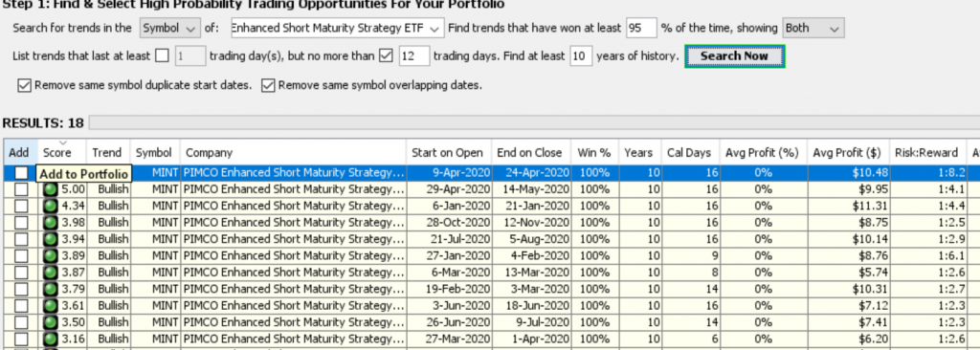Screen dimensions: 980x350
Task: Select the avg profit $7.41 cell
Action: 848,322
